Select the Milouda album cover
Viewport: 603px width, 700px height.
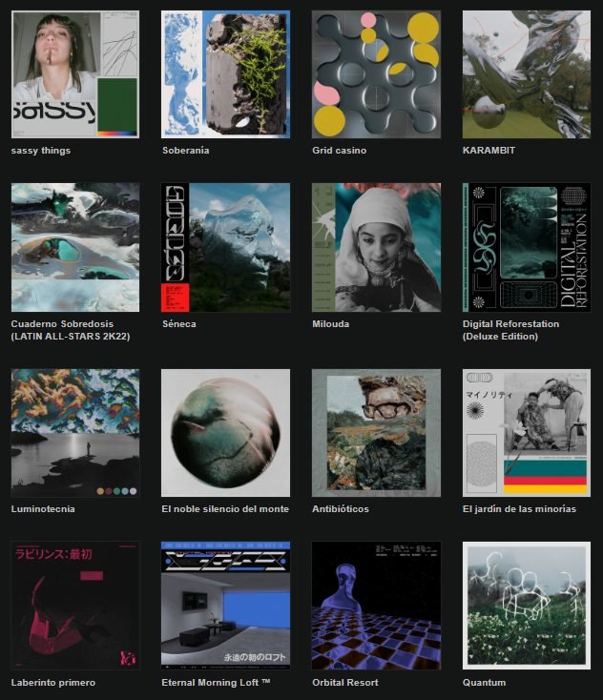point(376,247)
